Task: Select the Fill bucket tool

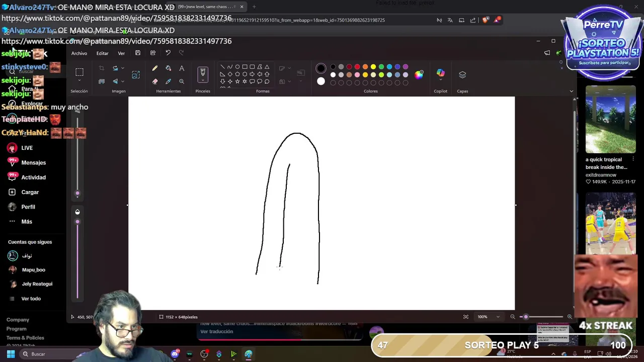Action: tap(169, 68)
